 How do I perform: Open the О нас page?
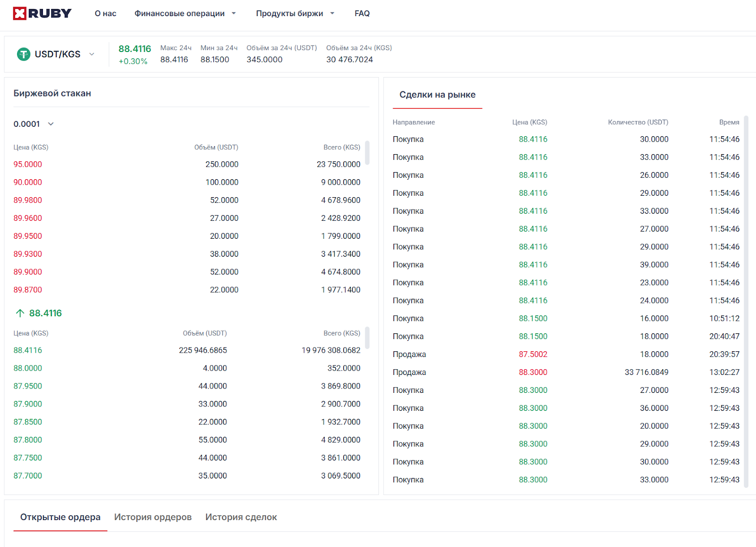coord(105,14)
